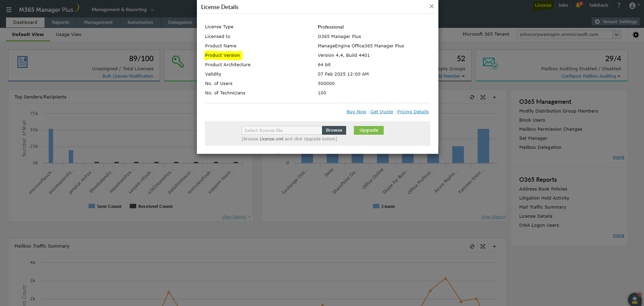Switch to Usage View tab
Screen dimensions: 644x306
pos(69,35)
